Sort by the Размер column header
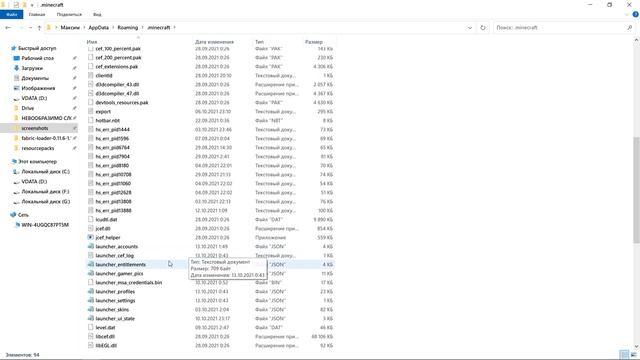 [x=313, y=42]
